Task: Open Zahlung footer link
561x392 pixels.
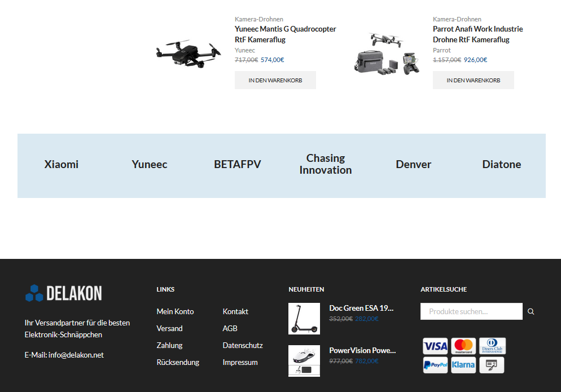Action: pos(169,345)
